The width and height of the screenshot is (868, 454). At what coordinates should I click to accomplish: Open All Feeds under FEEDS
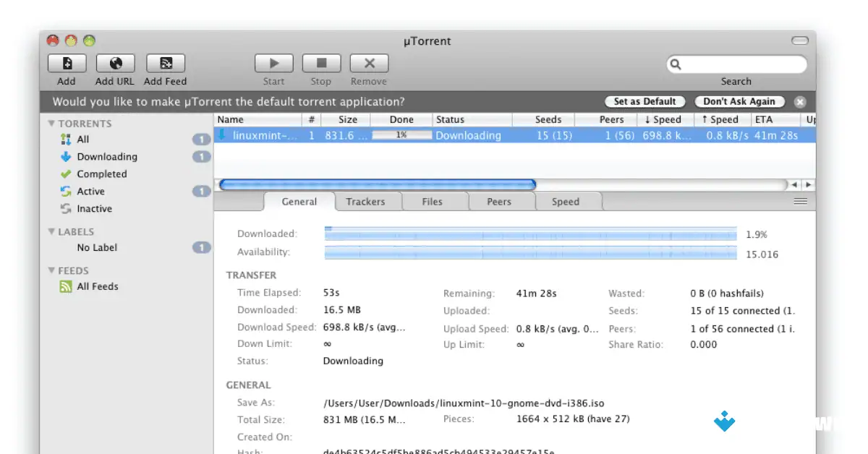pos(96,286)
